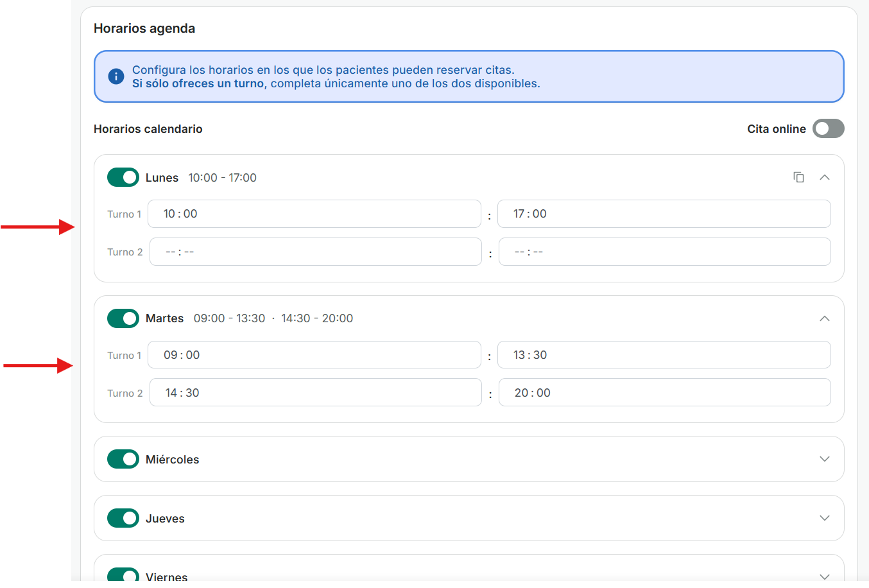Expand the Jueves schedule section
869x588 pixels.
click(x=825, y=518)
